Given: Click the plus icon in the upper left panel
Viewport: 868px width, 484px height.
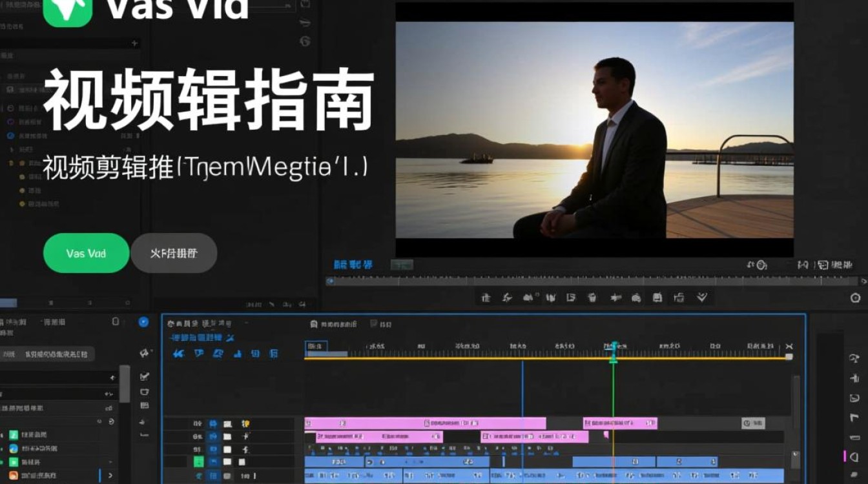Looking at the screenshot, I should click(134, 43).
